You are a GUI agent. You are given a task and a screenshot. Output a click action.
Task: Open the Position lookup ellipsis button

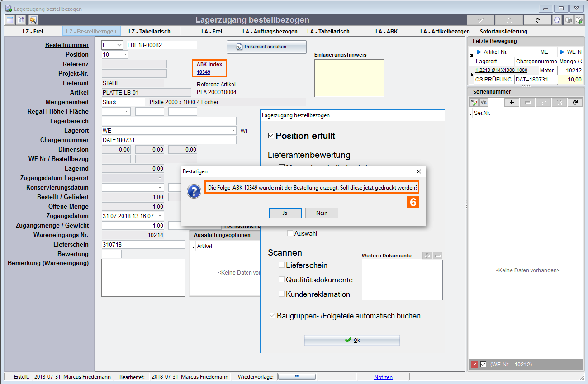tap(124, 55)
